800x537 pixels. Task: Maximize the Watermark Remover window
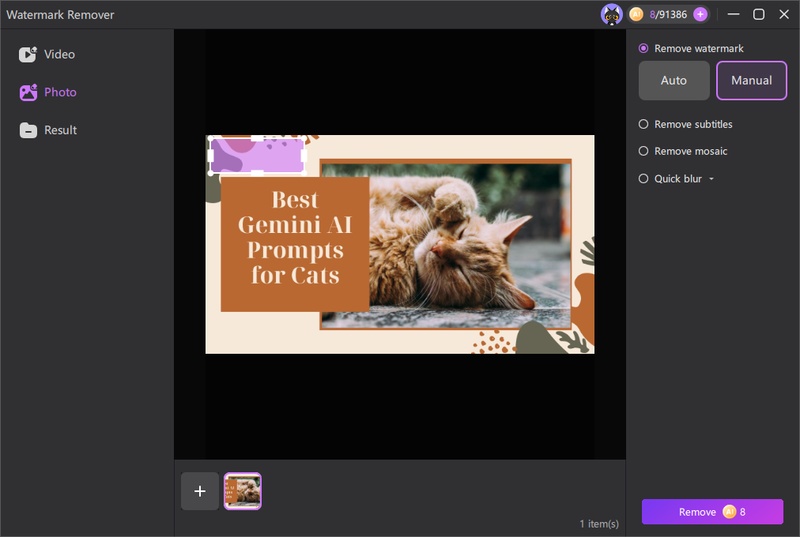(x=759, y=14)
